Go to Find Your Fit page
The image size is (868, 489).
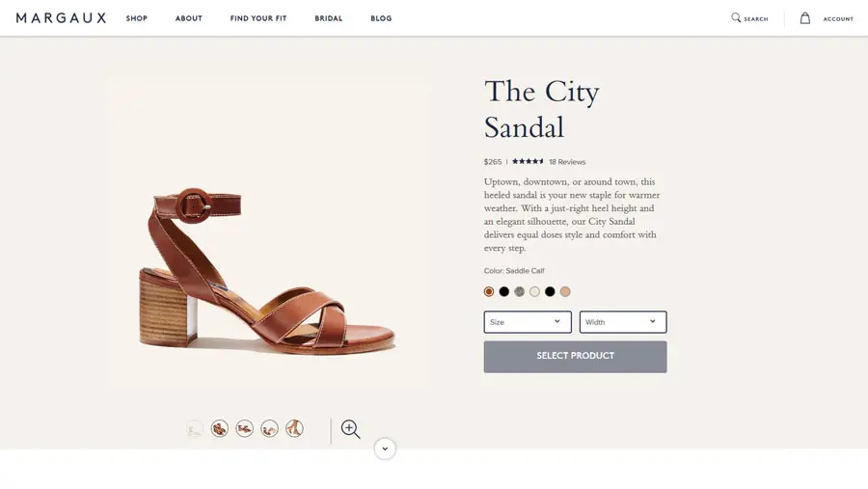point(258,18)
